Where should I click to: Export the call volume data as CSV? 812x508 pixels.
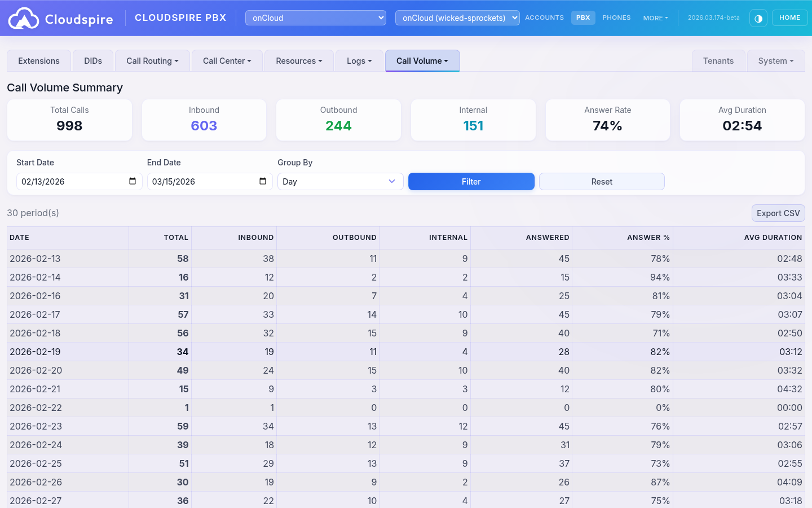tap(778, 213)
